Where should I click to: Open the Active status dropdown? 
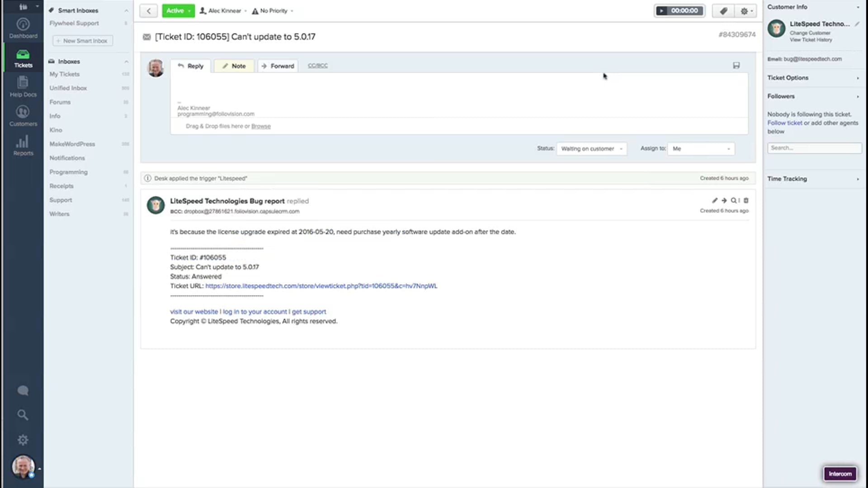(179, 11)
